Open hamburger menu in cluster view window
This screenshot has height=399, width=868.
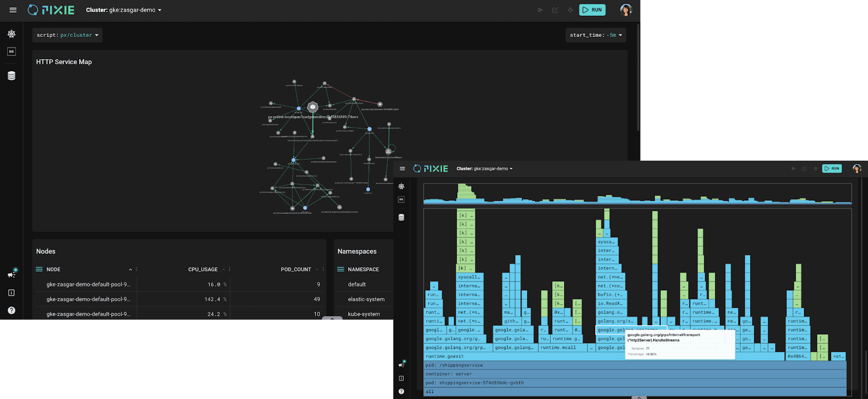point(13,10)
